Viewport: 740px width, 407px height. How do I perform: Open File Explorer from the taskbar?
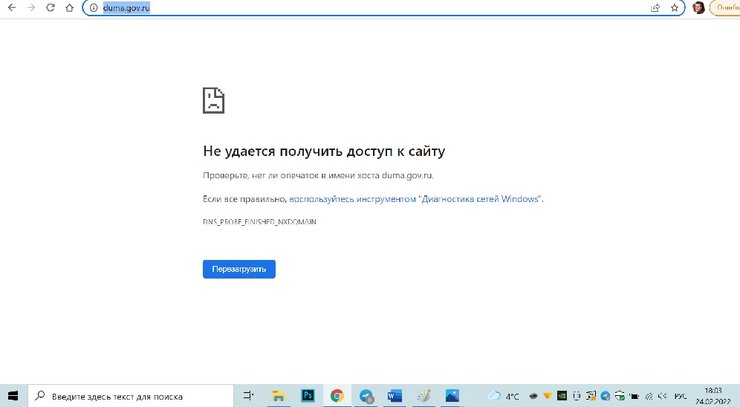(x=279, y=395)
